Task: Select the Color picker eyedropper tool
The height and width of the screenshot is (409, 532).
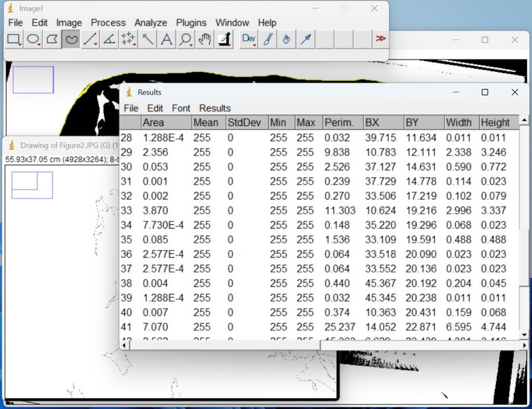Action: point(224,38)
